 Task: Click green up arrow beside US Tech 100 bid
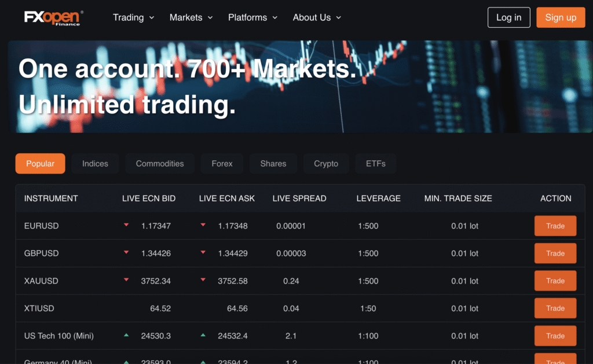point(126,335)
